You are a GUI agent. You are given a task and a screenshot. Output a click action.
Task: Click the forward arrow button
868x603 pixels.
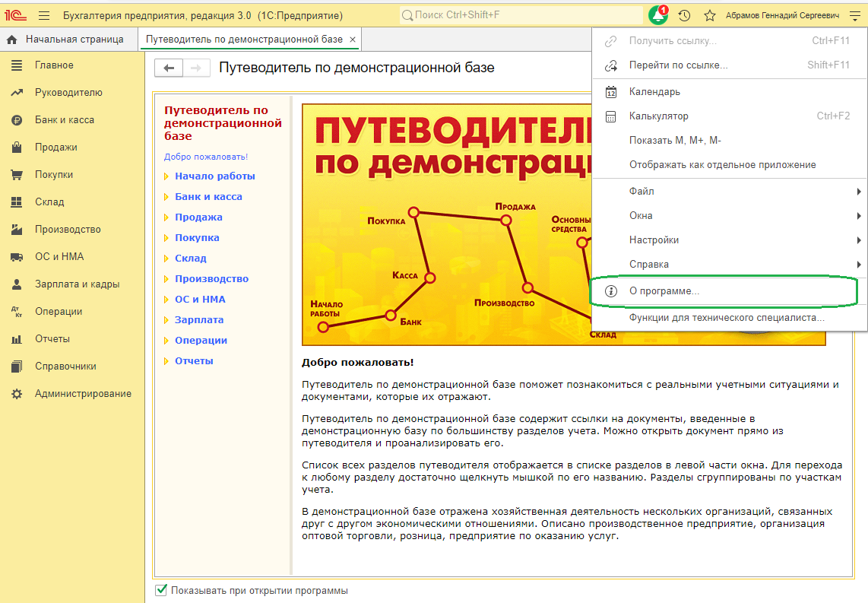(x=196, y=68)
